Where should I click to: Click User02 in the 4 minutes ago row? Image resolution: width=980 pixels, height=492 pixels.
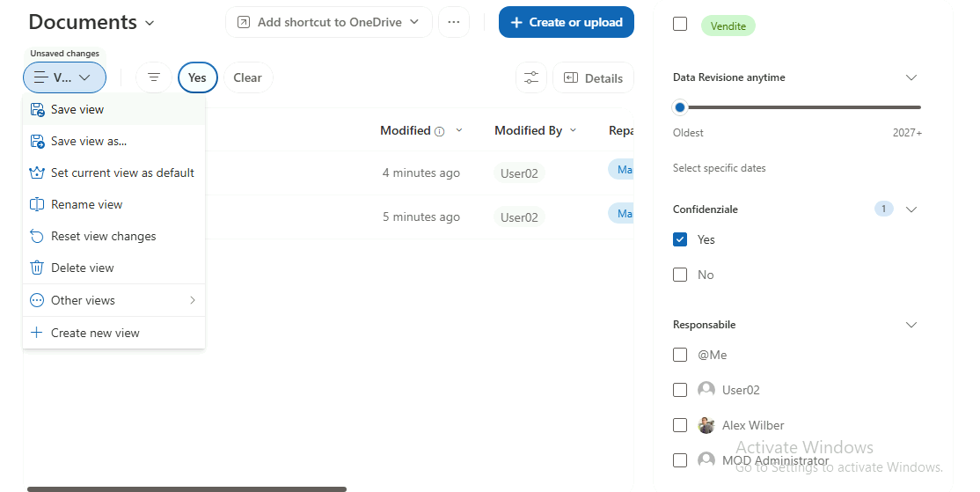coord(519,173)
